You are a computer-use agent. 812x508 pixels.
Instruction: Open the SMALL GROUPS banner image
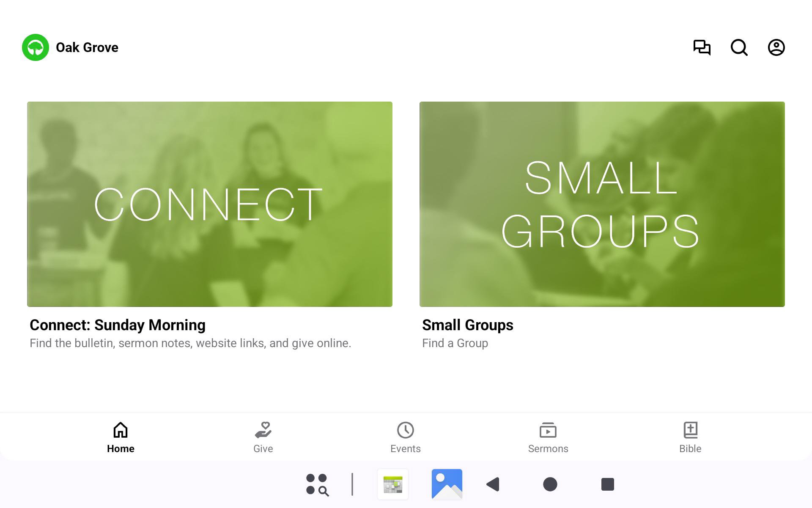click(x=602, y=204)
